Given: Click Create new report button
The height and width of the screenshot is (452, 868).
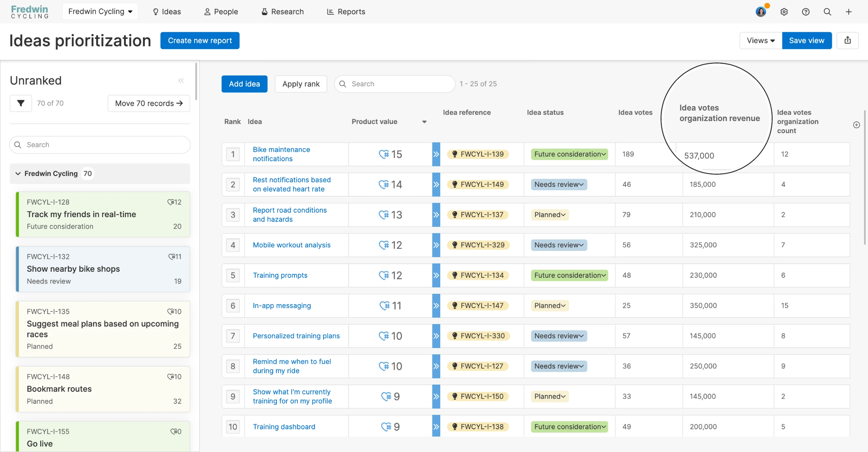Looking at the screenshot, I should click(200, 40).
